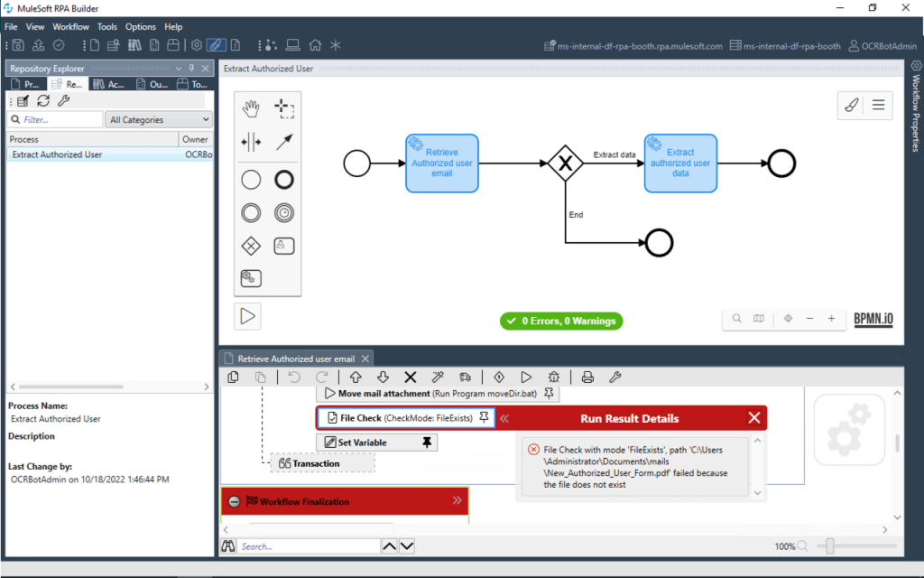
Task: Add a gear service task from palette
Action: coord(251,278)
